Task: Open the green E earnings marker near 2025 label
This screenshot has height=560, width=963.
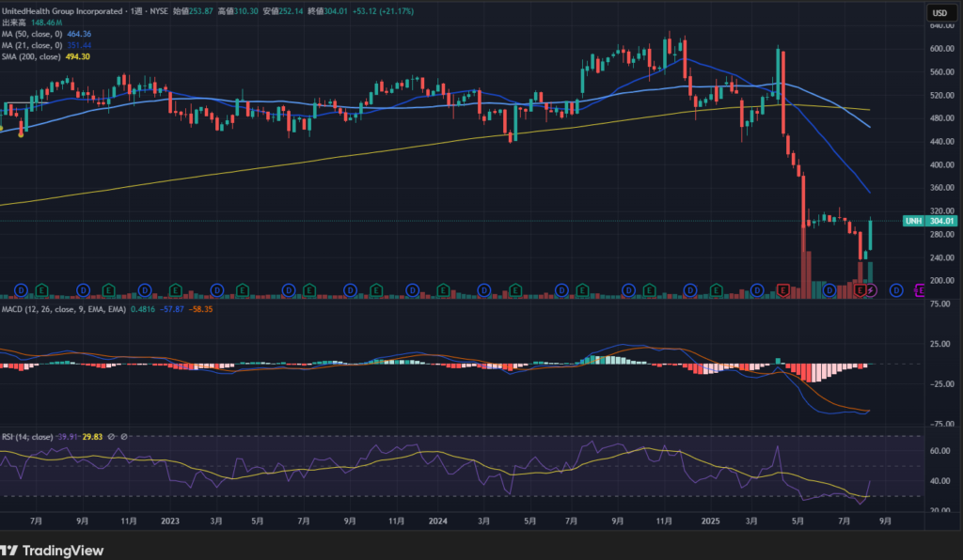Action: click(x=716, y=290)
